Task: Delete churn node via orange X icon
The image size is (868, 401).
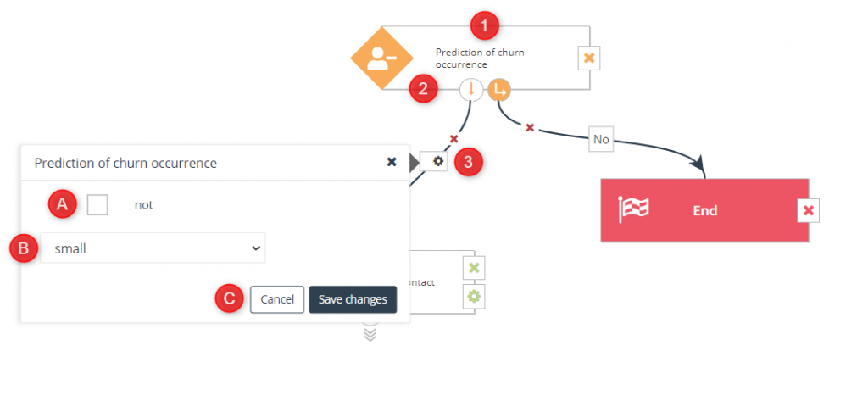Action: point(589,58)
